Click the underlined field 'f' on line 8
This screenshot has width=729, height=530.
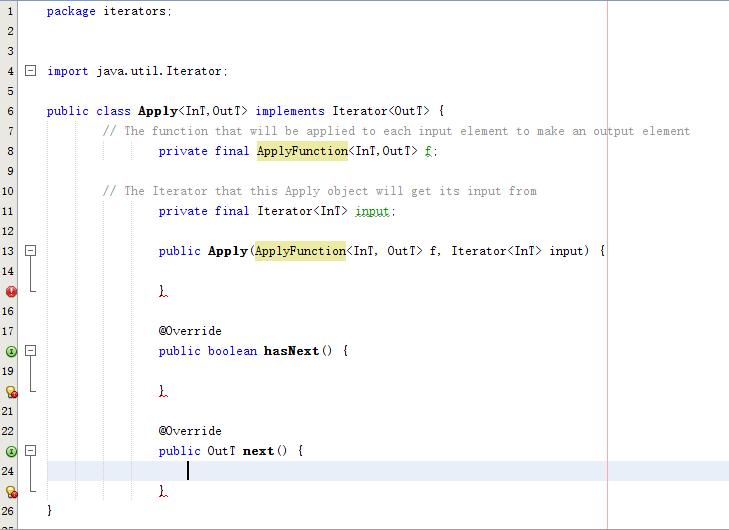(x=428, y=151)
